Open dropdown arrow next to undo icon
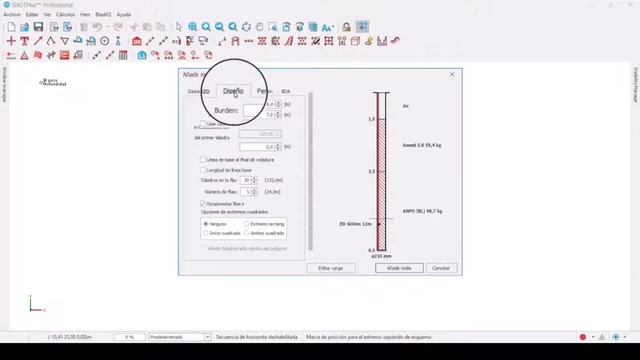 [108, 27]
